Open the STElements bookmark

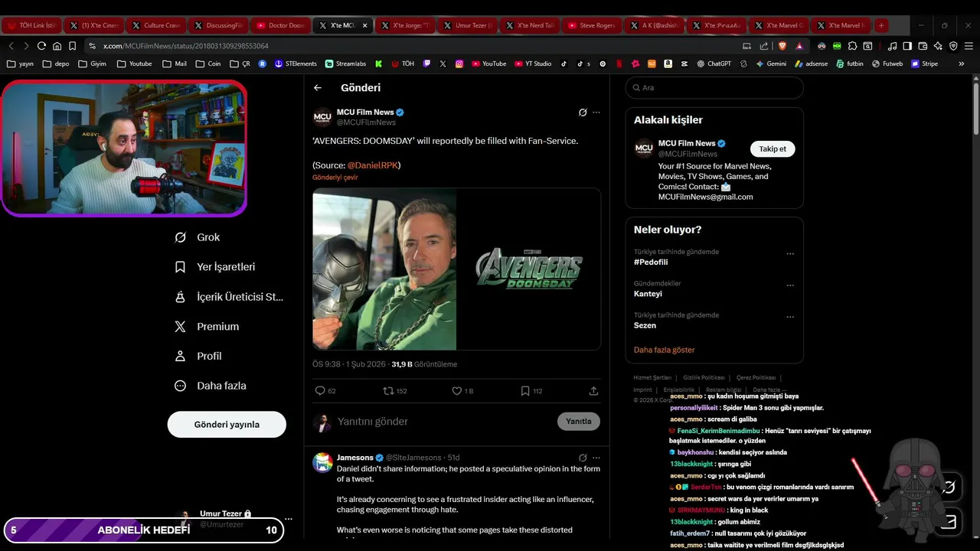296,64
